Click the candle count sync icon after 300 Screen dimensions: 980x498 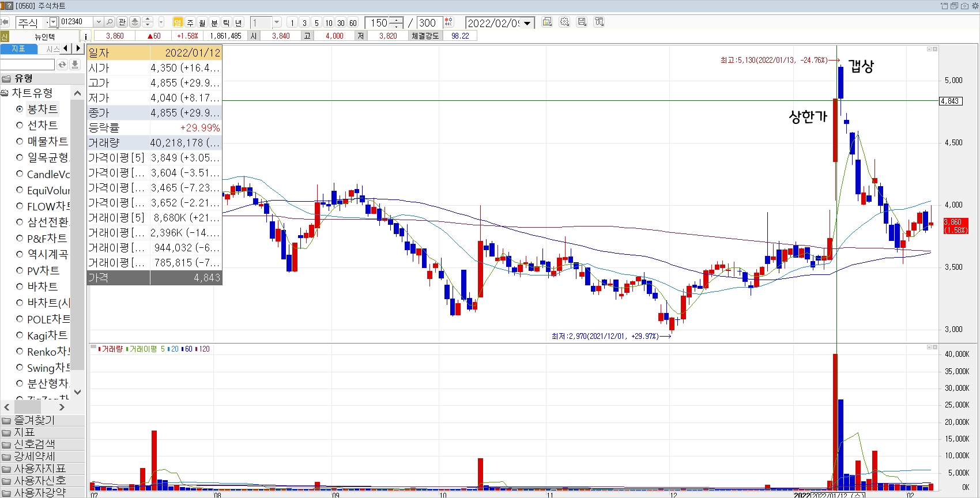449,22
